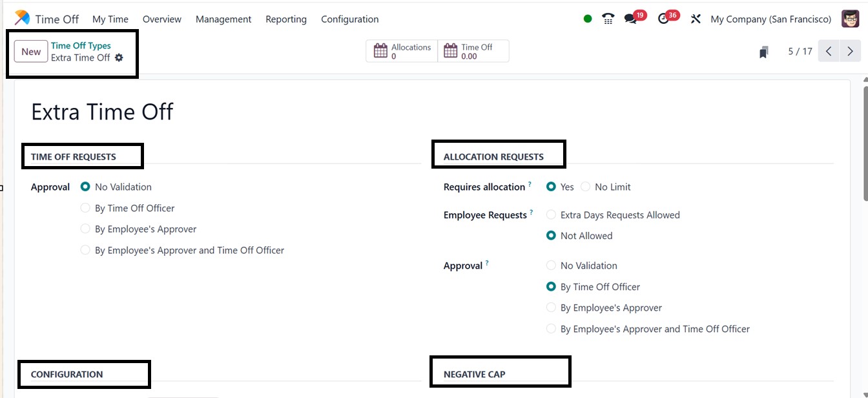Open the Allocations stat button

tap(402, 52)
